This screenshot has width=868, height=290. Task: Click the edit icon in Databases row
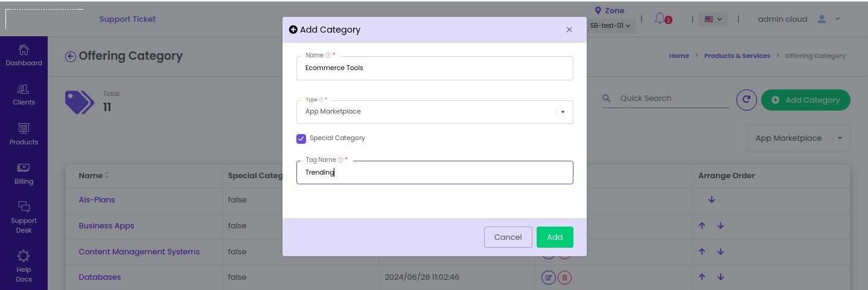pos(548,277)
